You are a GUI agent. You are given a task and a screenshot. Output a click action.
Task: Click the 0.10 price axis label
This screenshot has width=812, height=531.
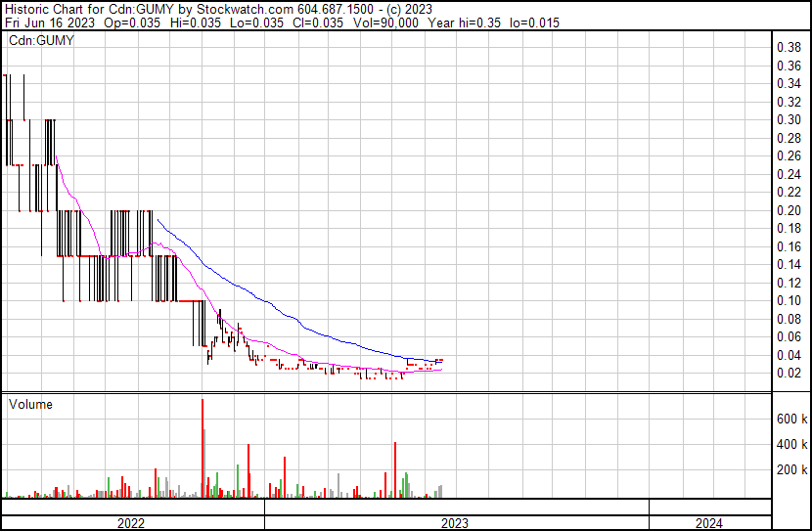point(788,300)
